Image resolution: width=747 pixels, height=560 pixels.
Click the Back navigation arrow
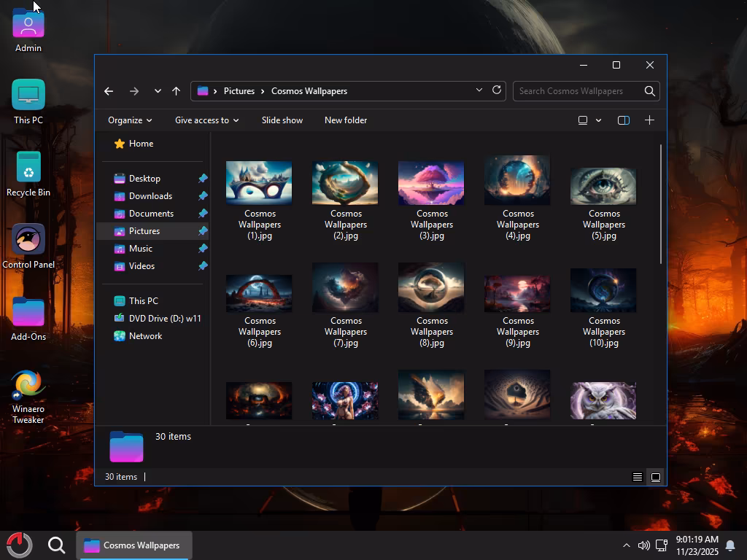click(x=109, y=91)
